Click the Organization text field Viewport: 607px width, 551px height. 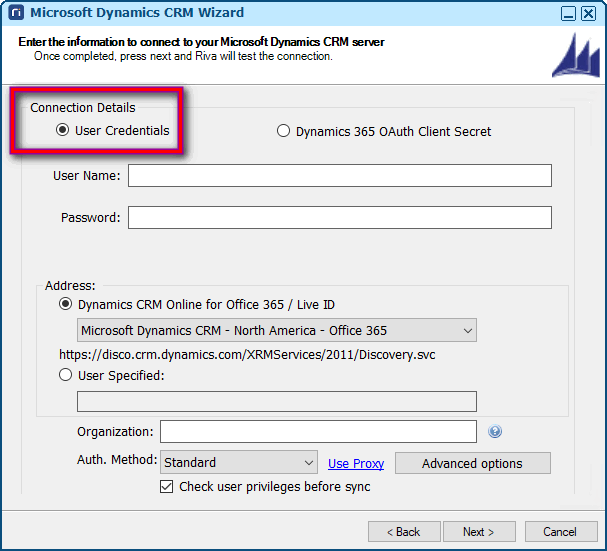319,431
